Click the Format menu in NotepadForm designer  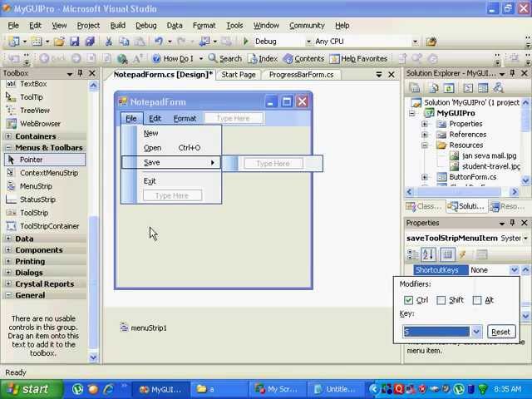(x=185, y=118)
